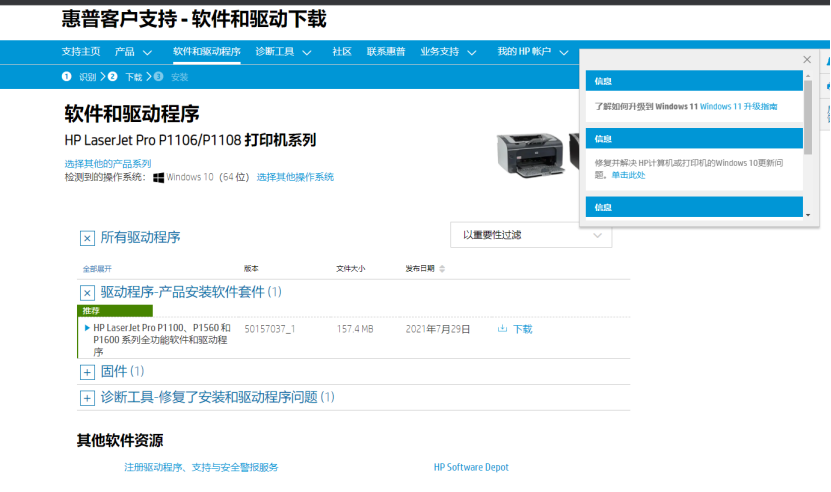Open HP Software Depot link
Image resolution: width=831 pixels, height=492 pixels.
coord(471,467)
